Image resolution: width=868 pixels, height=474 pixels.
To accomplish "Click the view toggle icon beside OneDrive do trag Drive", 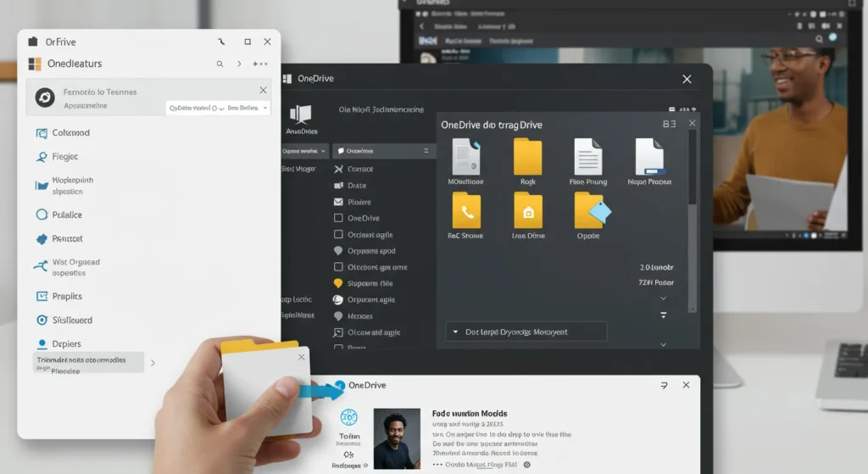I will coord(670,124).
